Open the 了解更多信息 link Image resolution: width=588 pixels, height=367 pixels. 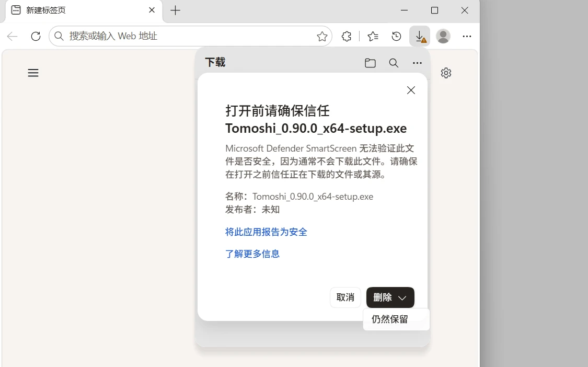pos(252,254)
